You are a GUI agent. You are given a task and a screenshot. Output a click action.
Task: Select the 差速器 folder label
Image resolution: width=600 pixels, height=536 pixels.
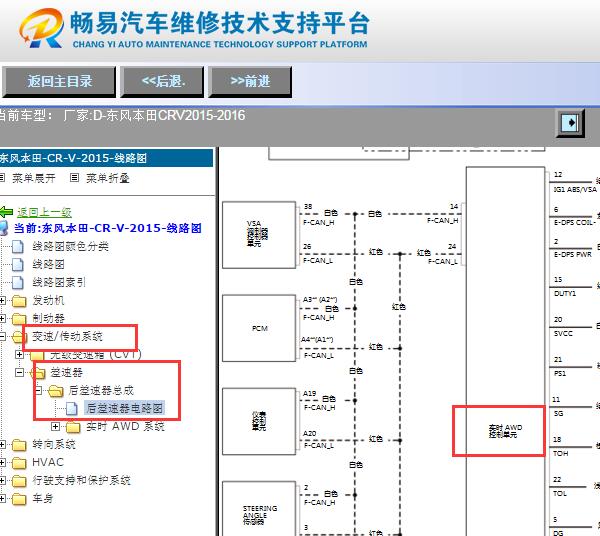pyautogui.click(x=66, y=372)
